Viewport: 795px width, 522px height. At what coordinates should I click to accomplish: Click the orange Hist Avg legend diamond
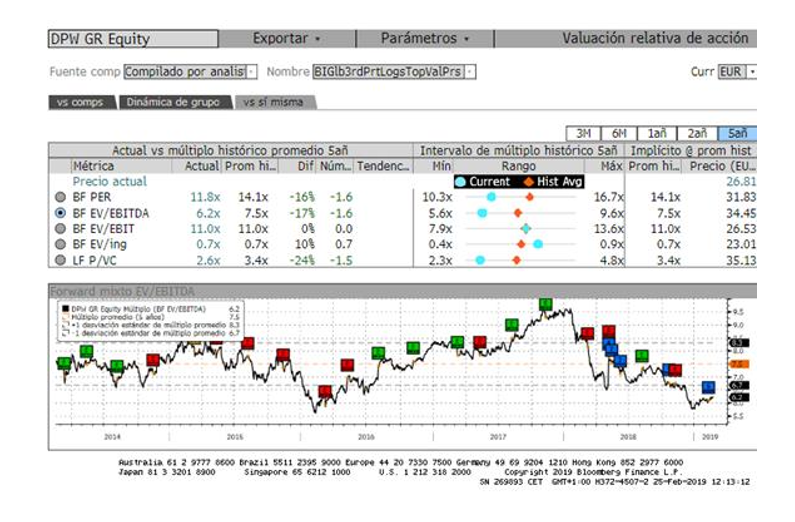[x=529, y=182]
